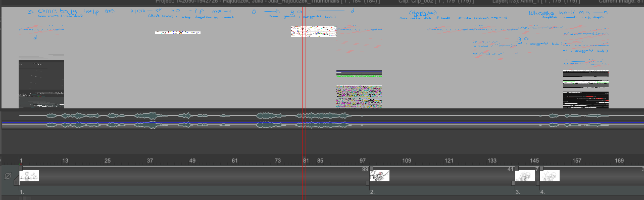Click the start handle square of clip 2

(371, 168)
